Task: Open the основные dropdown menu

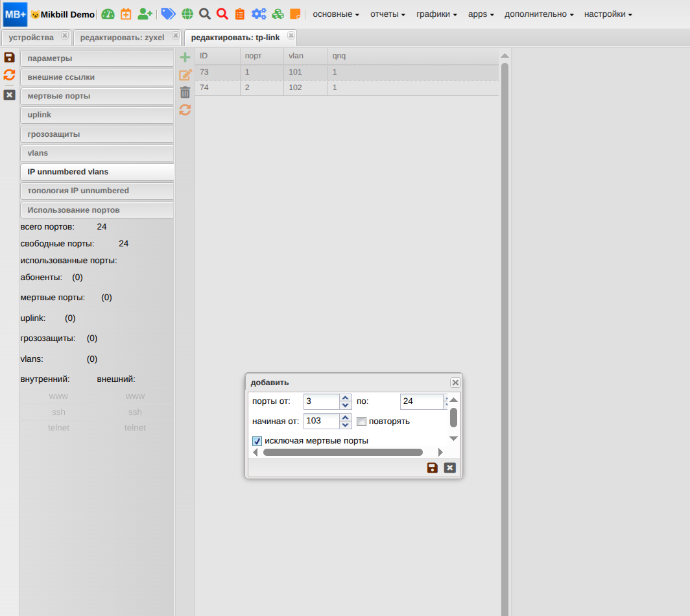Action: pos(336,14)
